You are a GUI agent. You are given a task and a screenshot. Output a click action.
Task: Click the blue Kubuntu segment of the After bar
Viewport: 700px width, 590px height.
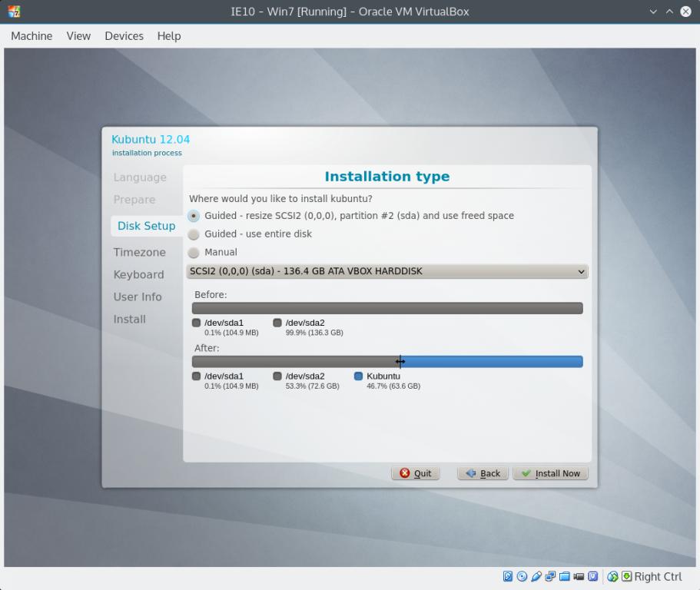click(492, 362)
